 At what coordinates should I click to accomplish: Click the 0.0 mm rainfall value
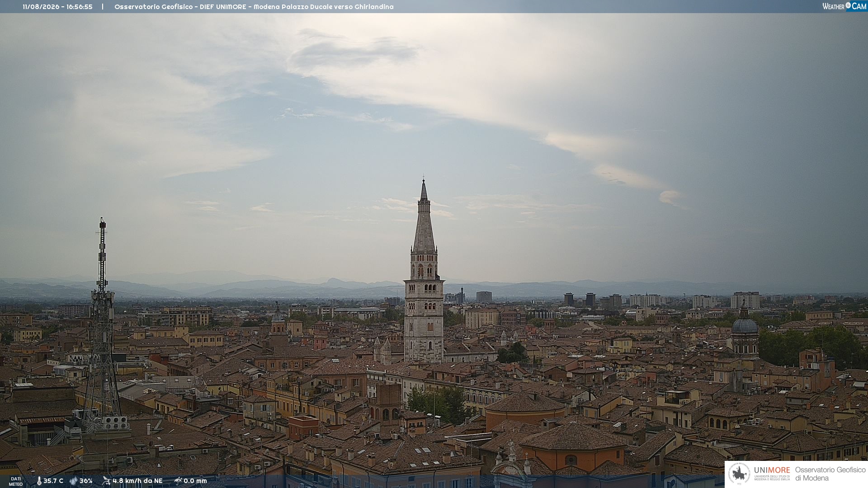[x=195, y=481]
